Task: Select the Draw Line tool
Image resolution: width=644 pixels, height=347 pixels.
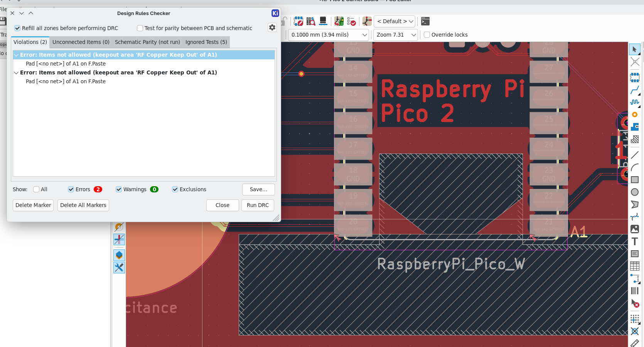Action: pyautogui.click(x=635, y=155)
